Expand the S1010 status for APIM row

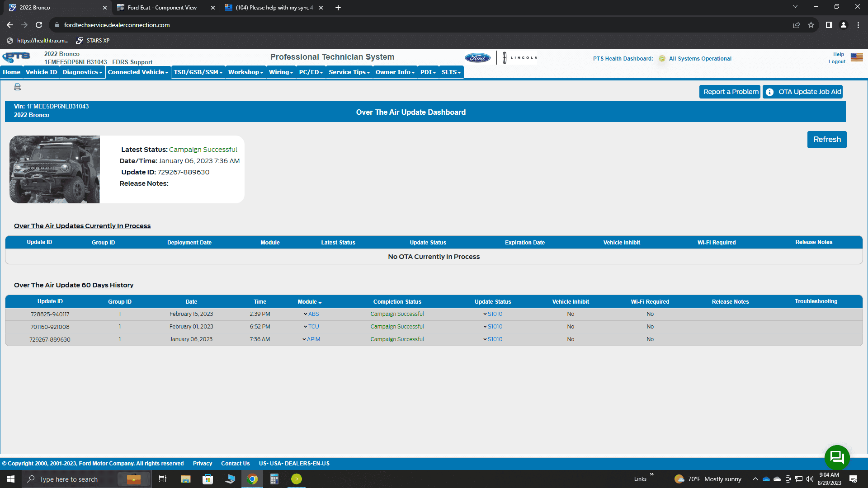tap(493, 339)
